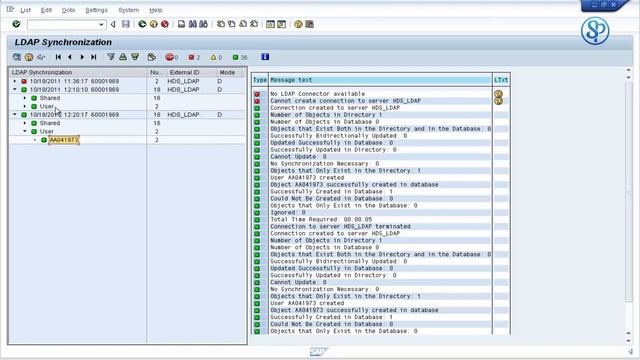Click the Generate Shortcut window icon

pos(281,24)
